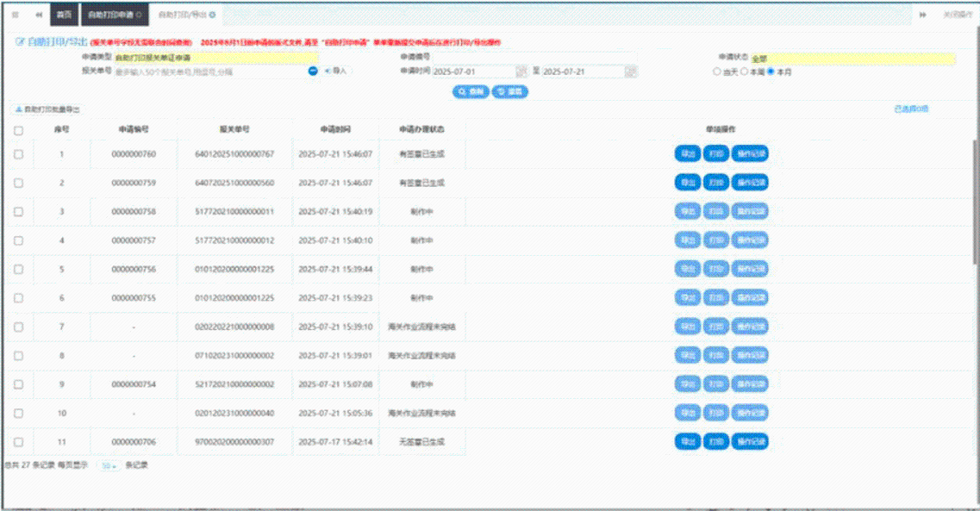
Task: Check the box for row 1
Action: pyautogui.click(x=18, y=154)
